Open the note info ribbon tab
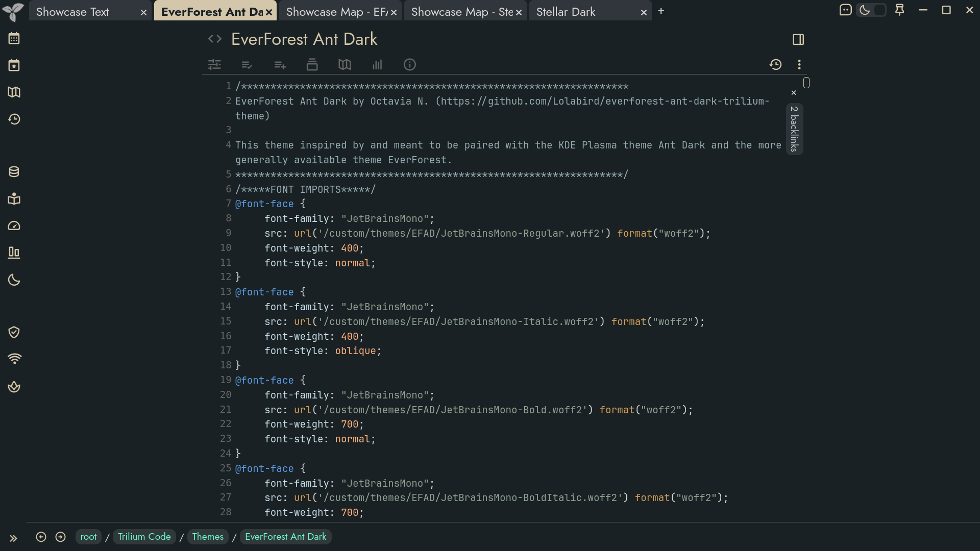This screenshot has width=980, height=551. (x=410, y=64)
